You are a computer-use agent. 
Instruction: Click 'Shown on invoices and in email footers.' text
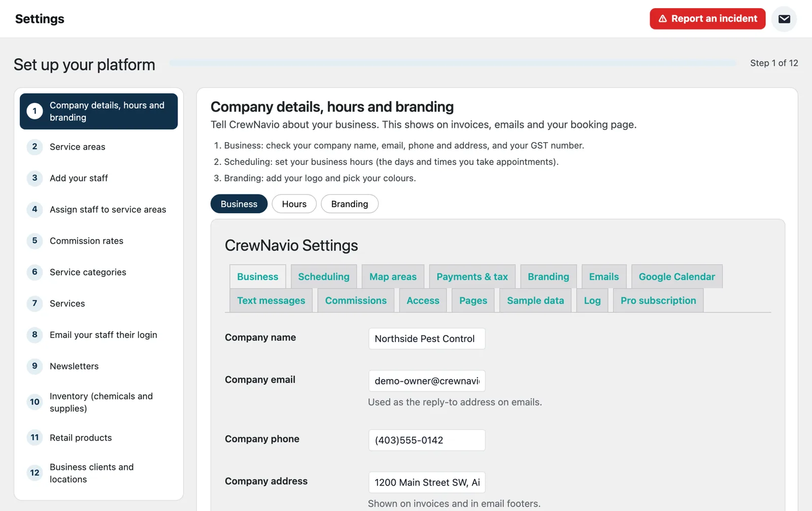(454, 503)
